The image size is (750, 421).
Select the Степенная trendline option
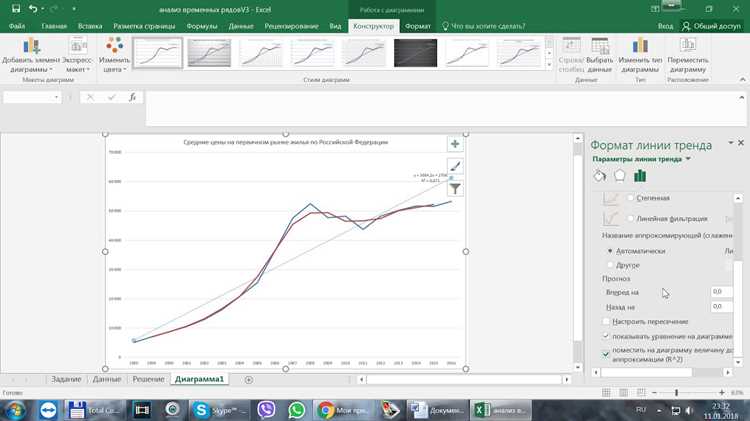pyautogui.click(x=630, y=198)
